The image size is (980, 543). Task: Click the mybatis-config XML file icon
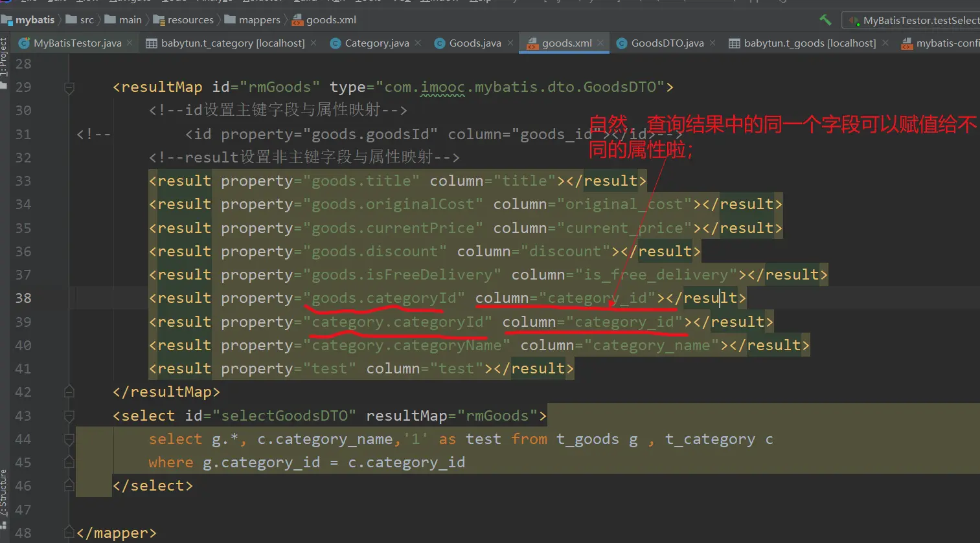[907, 43]
